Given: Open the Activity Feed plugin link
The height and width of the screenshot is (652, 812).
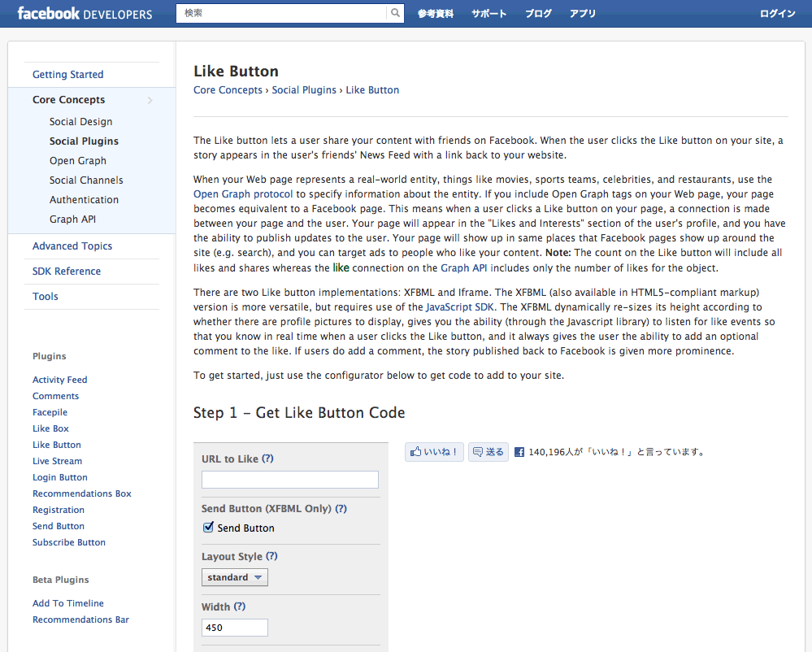Looking at the screenshot, I should point(59,380).
